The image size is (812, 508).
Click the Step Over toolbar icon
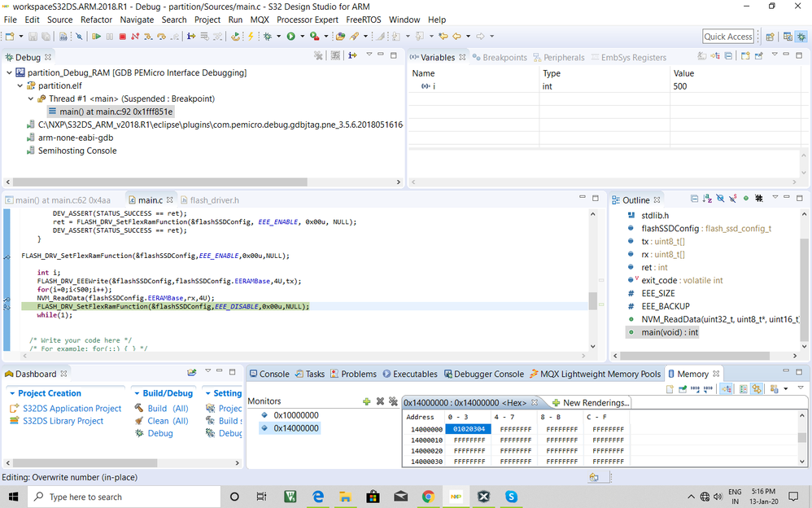point(161,36)
